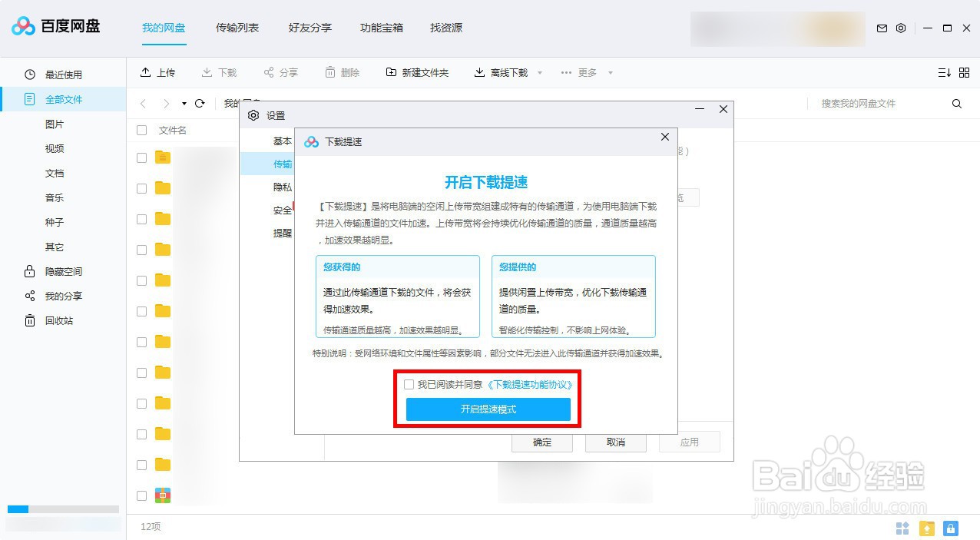
Task: Open the 提醒 settings tab
Action: (x=282, y=233)
